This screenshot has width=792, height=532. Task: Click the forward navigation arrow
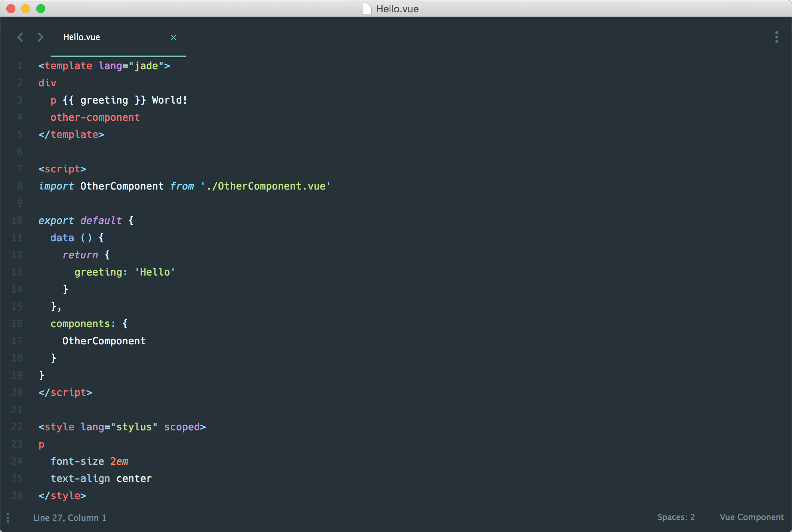coord(40,37)
